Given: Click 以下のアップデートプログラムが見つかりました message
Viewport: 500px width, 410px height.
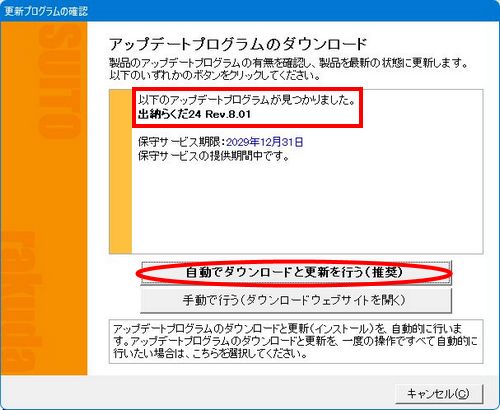Looking at the screenshot, I should (x=246, y=100).
